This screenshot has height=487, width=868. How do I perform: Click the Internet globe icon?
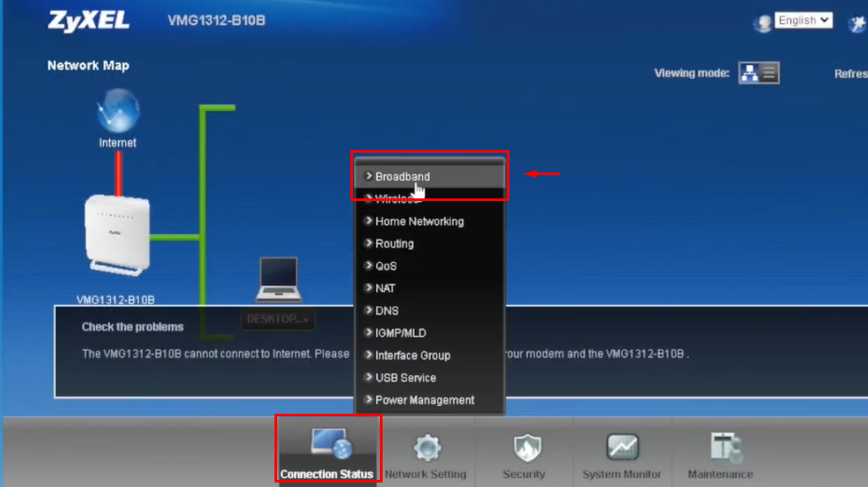point(118,113)
